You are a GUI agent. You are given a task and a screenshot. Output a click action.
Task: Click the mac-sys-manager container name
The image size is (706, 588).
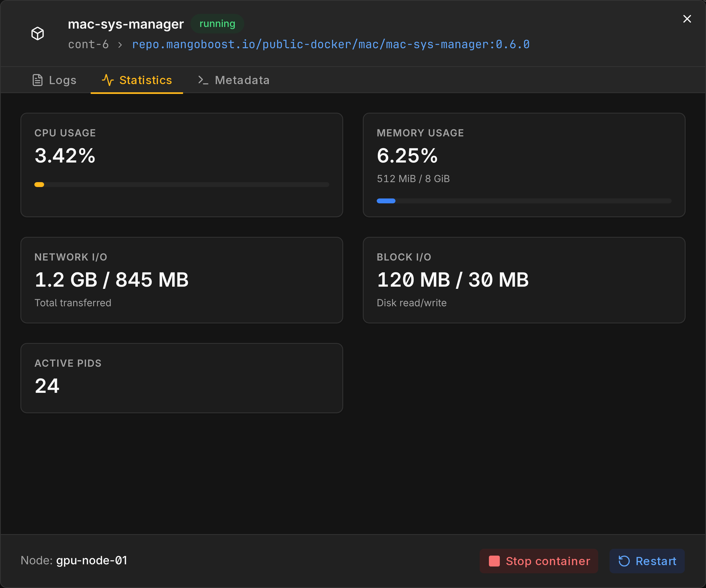pyautogui.click(x=126, y=24)
